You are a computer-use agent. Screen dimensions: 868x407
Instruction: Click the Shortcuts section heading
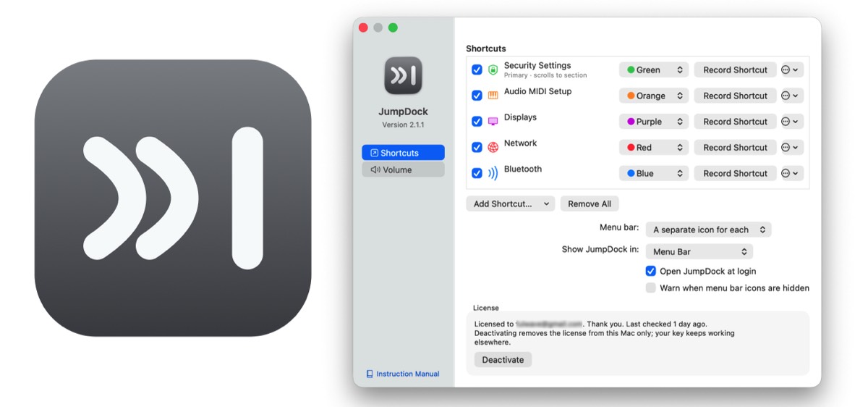(x=486, y=49)
